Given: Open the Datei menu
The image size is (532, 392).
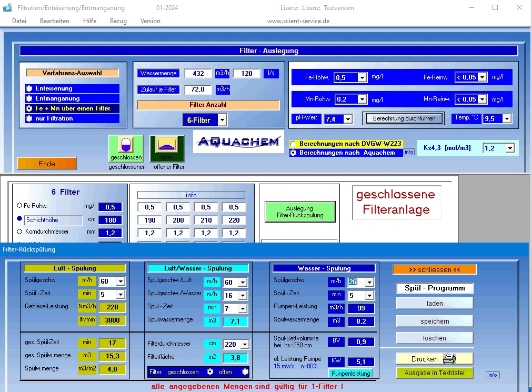Looking at the screenshot, I should point(19,21).
